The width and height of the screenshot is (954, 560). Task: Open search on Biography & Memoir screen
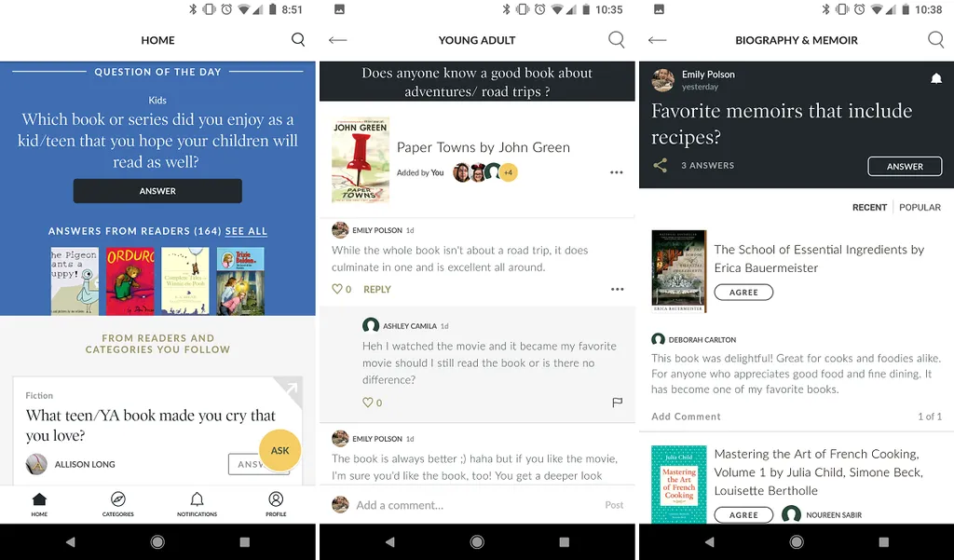click(x=935, y=40)
